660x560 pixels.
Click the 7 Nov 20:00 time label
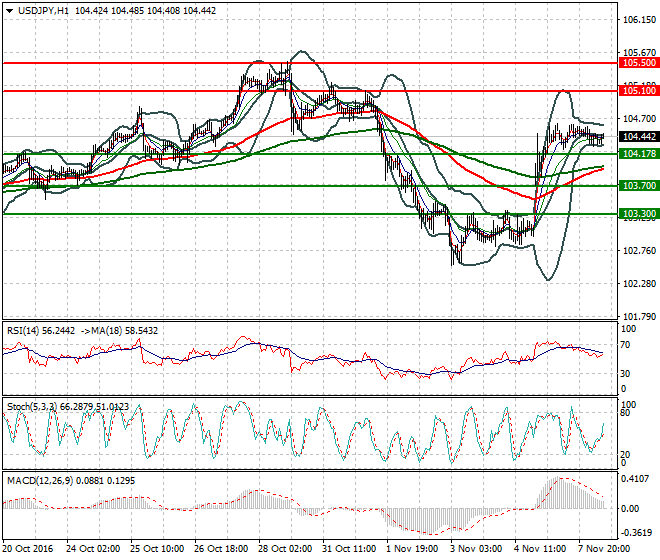click(604, 549)
